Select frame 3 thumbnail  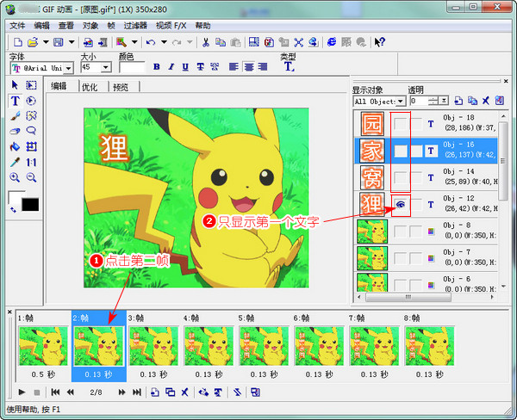(153, 346)
